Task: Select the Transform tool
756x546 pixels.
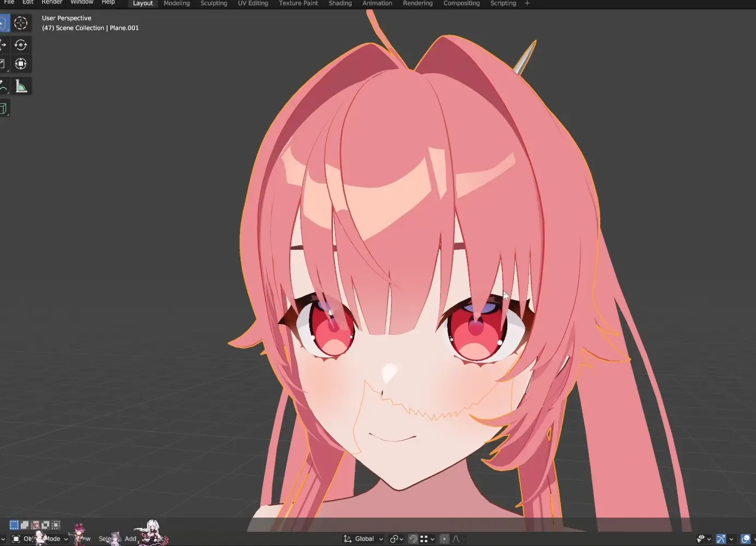Action: [21, 64]
